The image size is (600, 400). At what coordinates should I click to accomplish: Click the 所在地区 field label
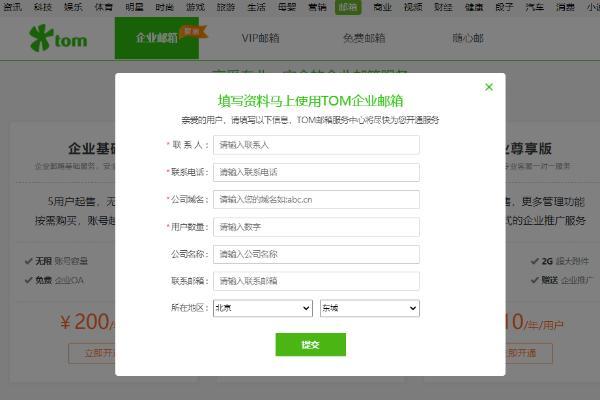(x=190, y=308)
